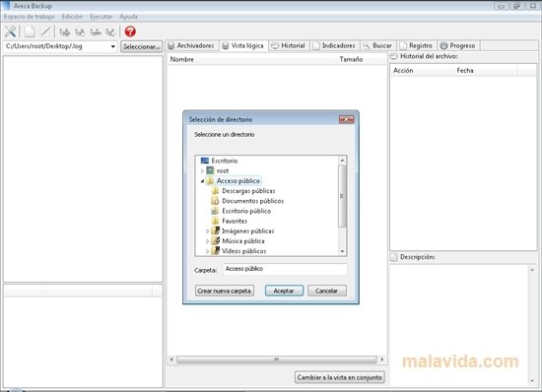Click the directory tree scrollbar up arrow
Screen dimensions: 542x392
pyautogui.click(x=342, y=161)
